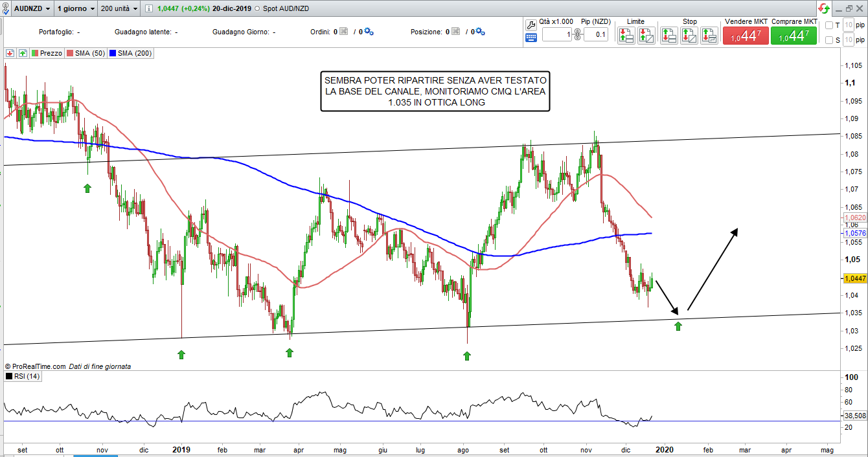Click the green Comprare MKT button

pos(794,36)
